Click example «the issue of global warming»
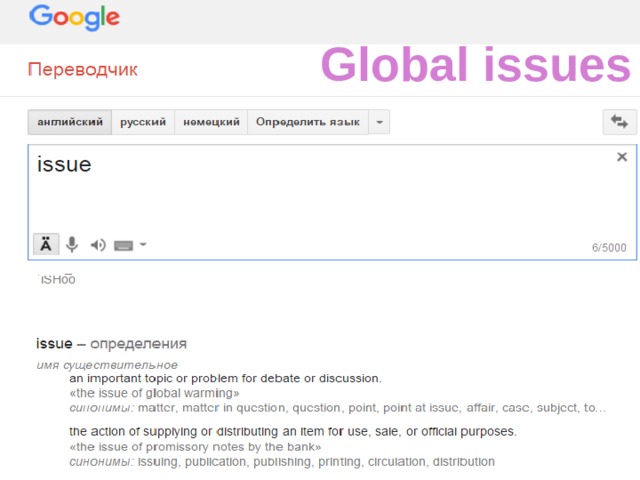Screen dimensions: 640x480 154,393
